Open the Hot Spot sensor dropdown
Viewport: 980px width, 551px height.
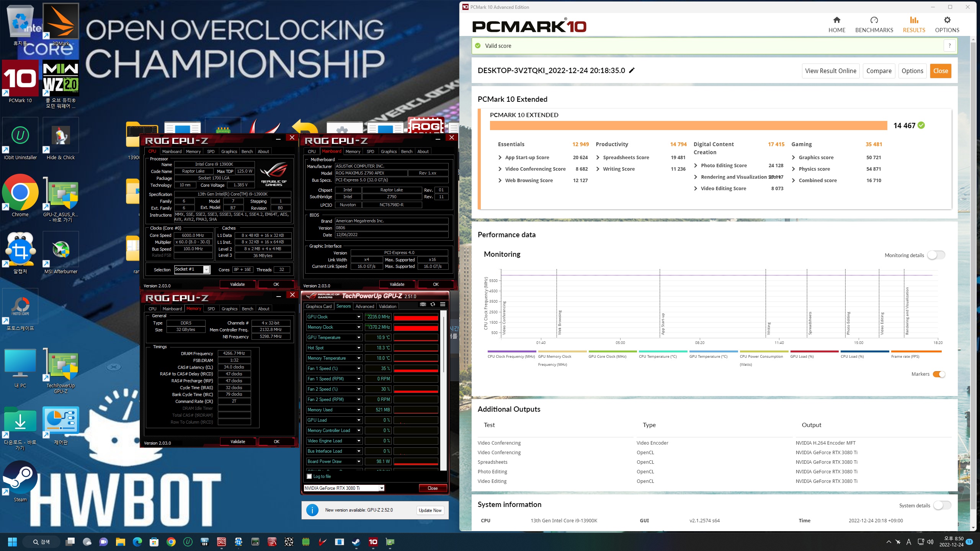[x=359, y=348]
